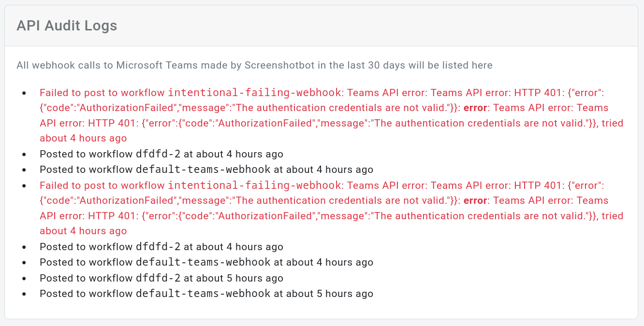This screenshot has width=644, height=326.
Task: Click the API Audit Logs heading
Action: (67, 26)
